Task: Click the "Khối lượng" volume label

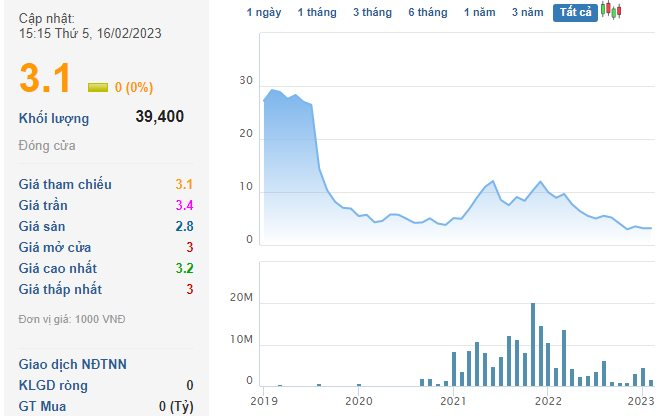Action: 54,118
